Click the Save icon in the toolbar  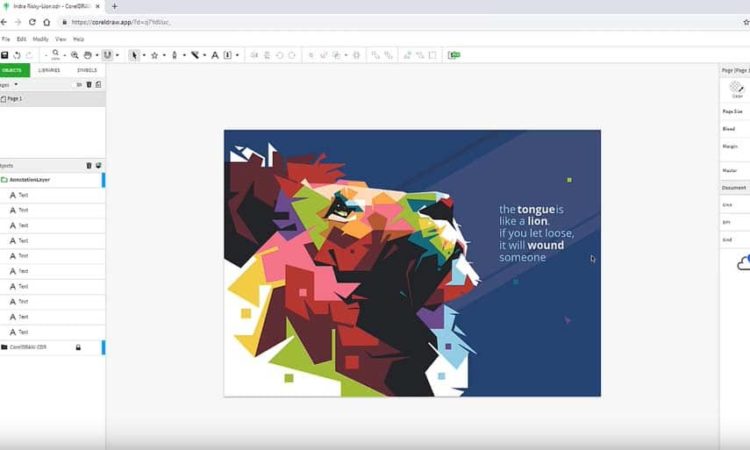pos(5,55)
